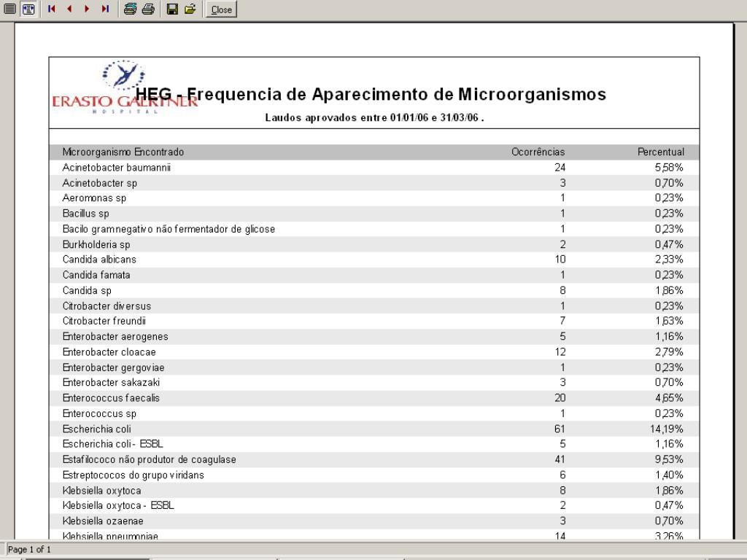Select the 'Enterococcus sp' row
747x560 pixels.
(374, 413)
